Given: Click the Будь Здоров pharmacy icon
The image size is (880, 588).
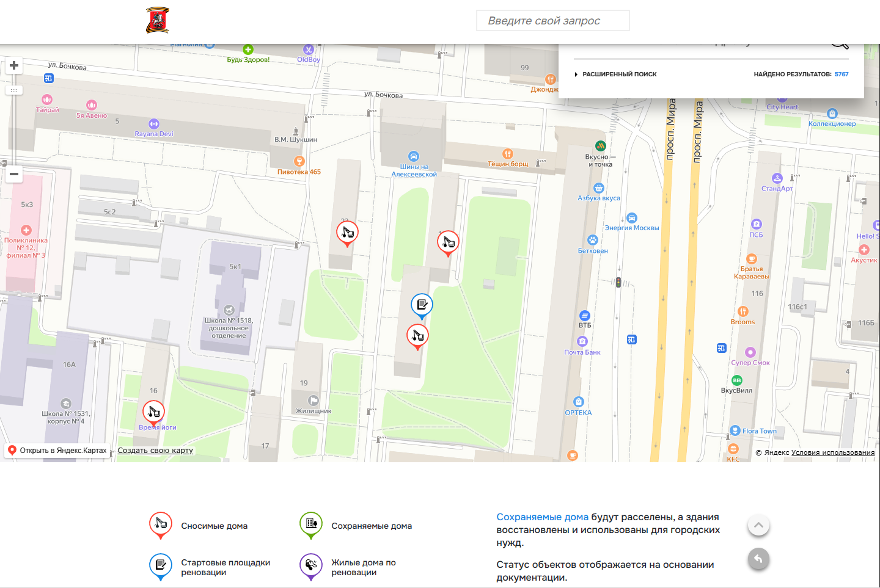Looking at the screenshot, I should coord(248,49).
